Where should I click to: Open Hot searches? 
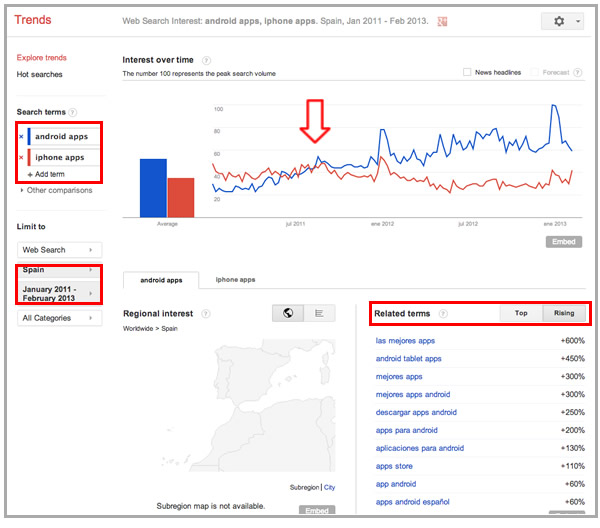click(39, 74)
